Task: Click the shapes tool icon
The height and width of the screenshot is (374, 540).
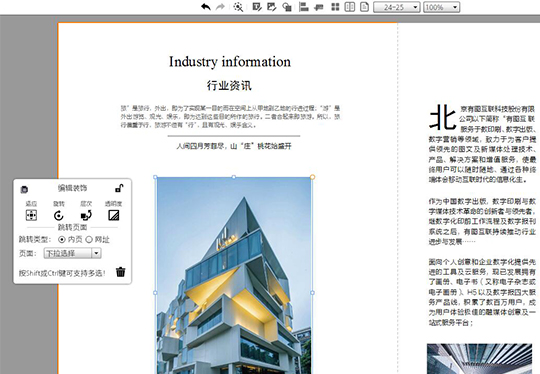Action: [287, 7]
